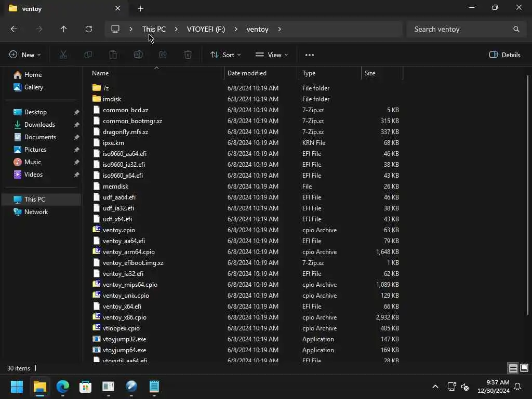Image resolution: width=532 pixels, height=399 pixels.
Task: Click the muted volume tray icon
Action: [465, 387]
